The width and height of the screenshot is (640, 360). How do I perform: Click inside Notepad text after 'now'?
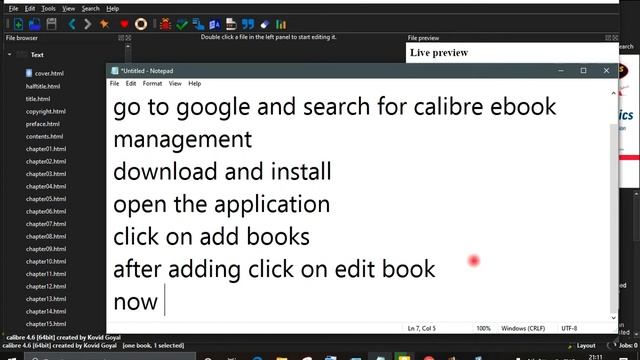pyautogui.click(x=165, y=301)
